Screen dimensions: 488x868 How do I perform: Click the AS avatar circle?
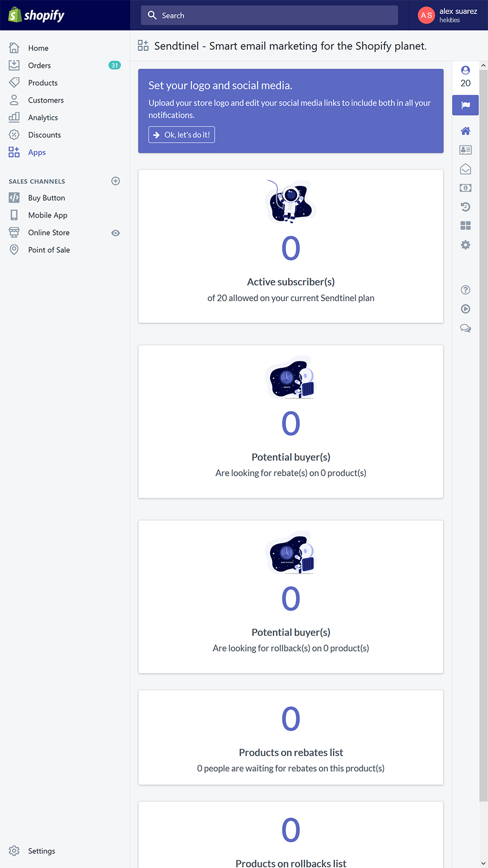coord(427,15)
